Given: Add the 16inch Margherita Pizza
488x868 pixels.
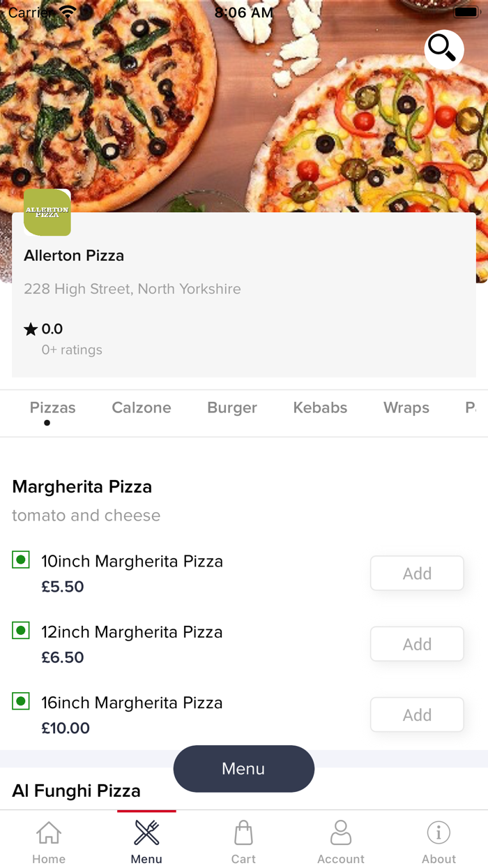Looking at the screenshot, I should [x=416, y=714].
